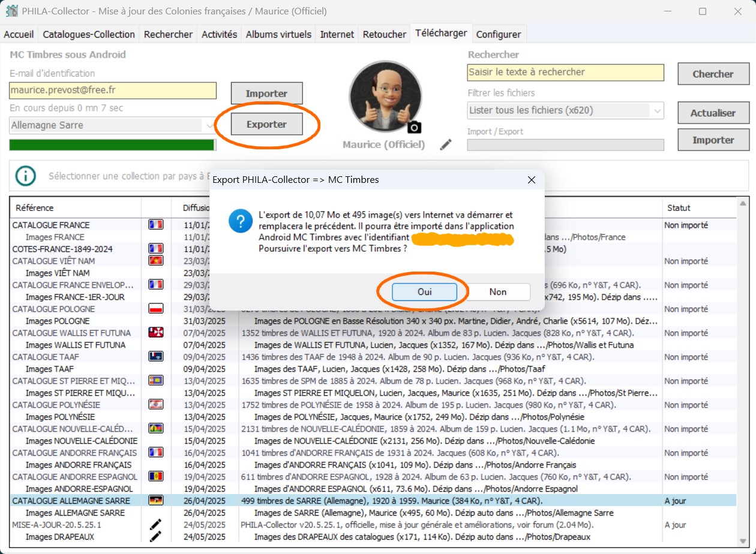Switch to the Rechercher tab

coord(168,34)
